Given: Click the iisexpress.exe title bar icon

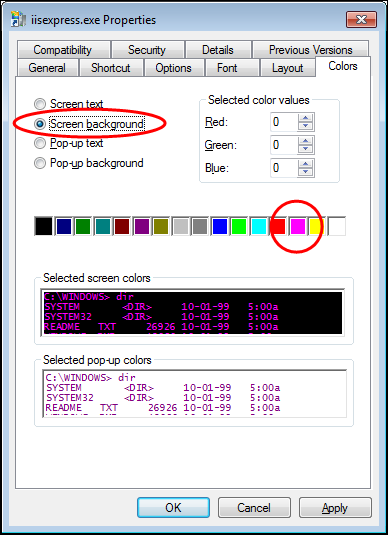Looking at the screenshot, I should click(18, 19).
